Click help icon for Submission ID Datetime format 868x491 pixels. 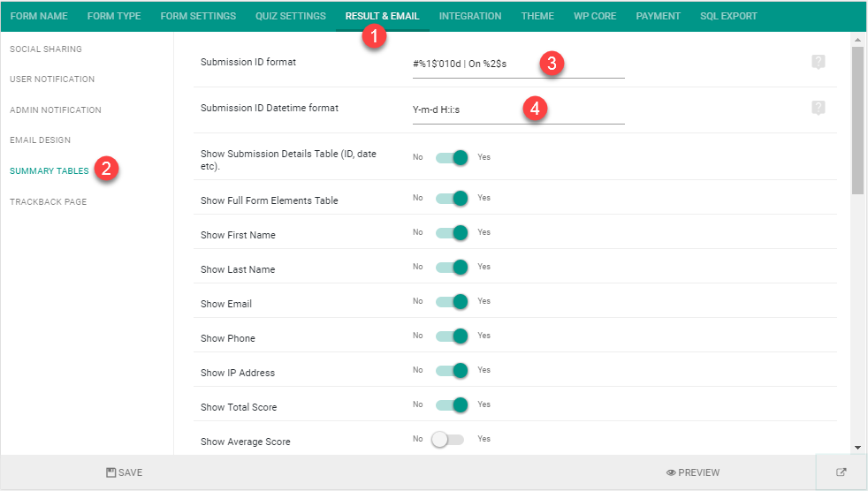[x=819, y=108]
